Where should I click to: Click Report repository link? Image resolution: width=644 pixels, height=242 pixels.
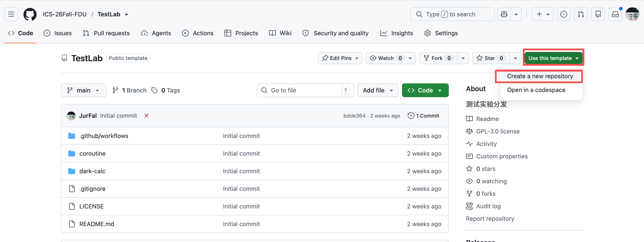(x=490, y=219)
